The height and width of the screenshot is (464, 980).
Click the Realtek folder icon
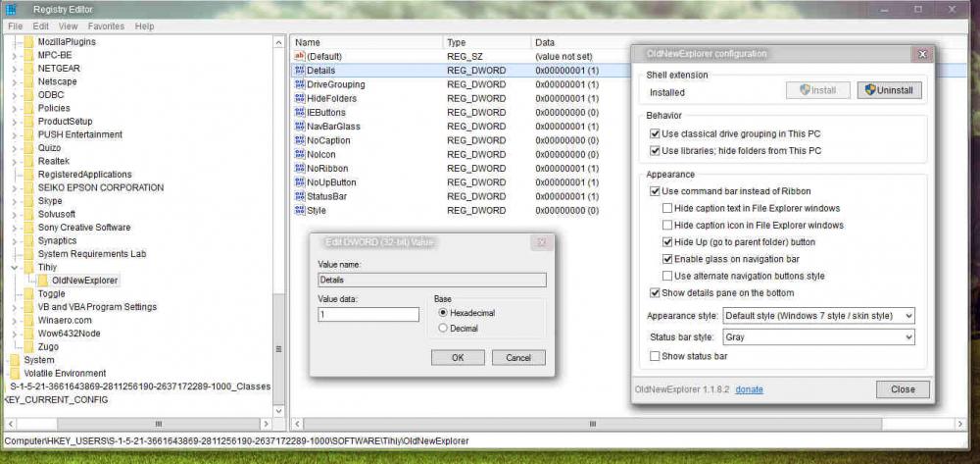pyautogui.click(x=28, y=161)
